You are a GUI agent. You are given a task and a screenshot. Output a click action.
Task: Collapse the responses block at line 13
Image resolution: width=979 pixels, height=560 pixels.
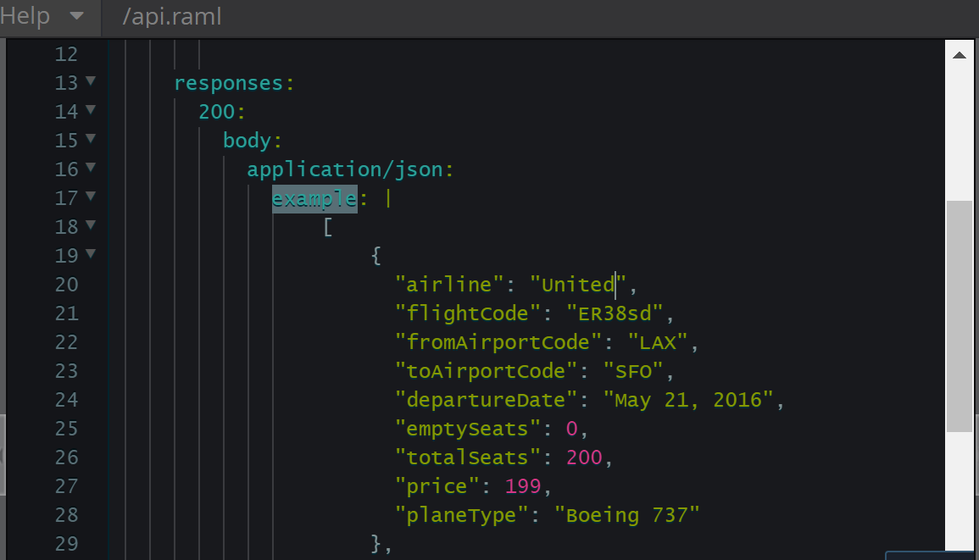91,82
